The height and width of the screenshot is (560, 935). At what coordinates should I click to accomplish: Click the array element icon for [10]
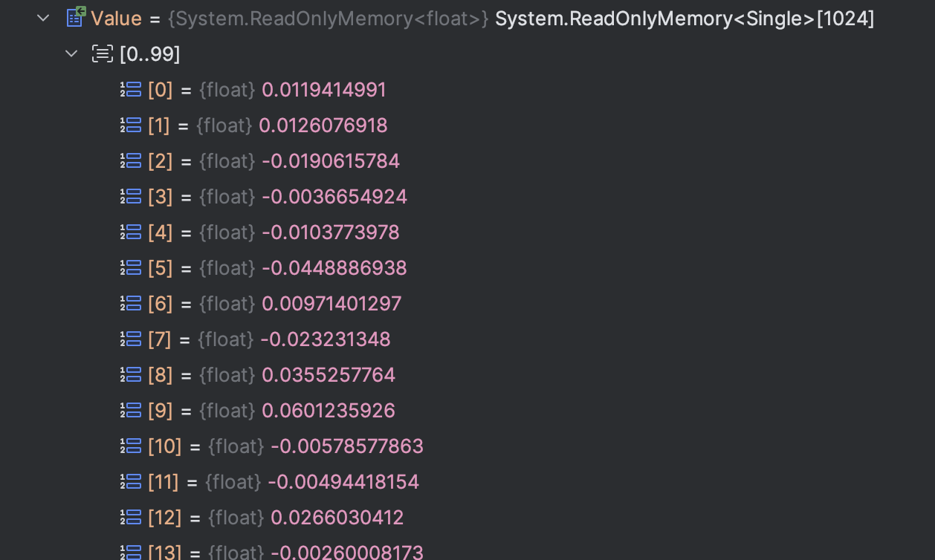click(131, 446)
